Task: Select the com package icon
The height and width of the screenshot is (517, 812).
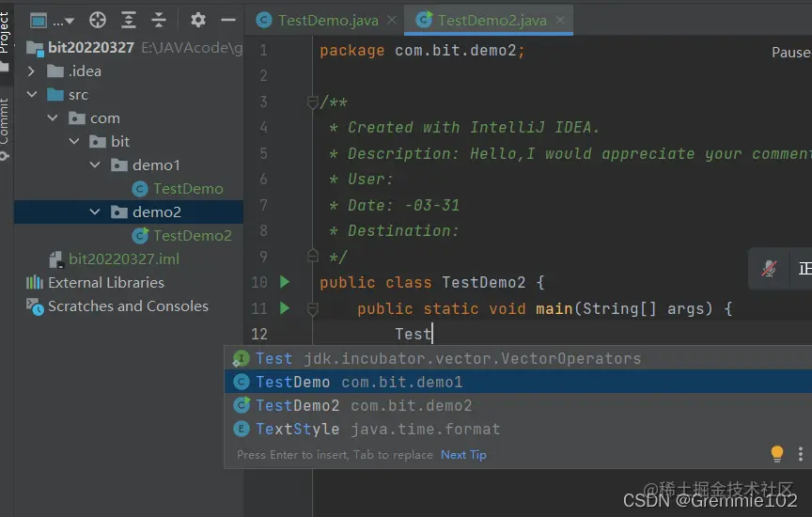Action: pyautogui.click(x=77, y=118)
